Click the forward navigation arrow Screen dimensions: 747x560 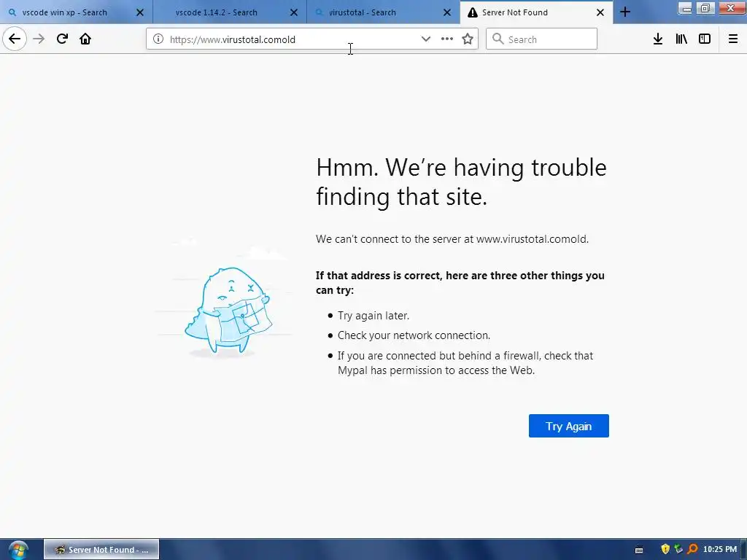[39, 39]
